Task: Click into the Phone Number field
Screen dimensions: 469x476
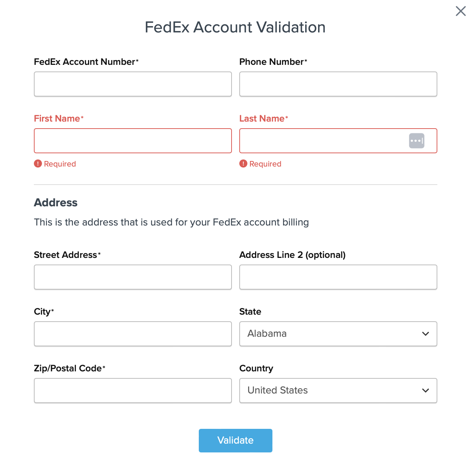Action: (338, 84)
